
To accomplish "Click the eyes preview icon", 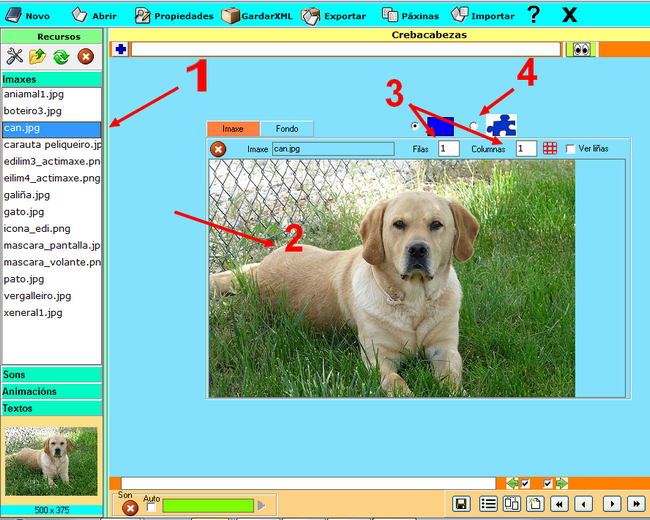I will click(580, 49).
